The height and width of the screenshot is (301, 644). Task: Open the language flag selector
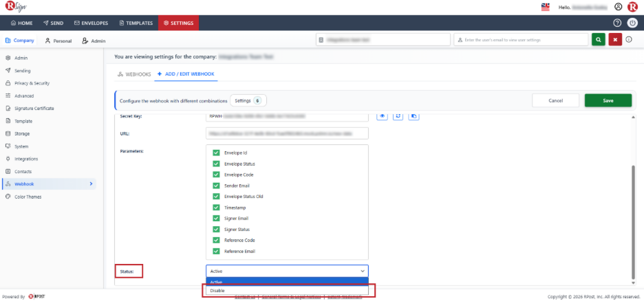pyautogui.click(x=545, y=7)
